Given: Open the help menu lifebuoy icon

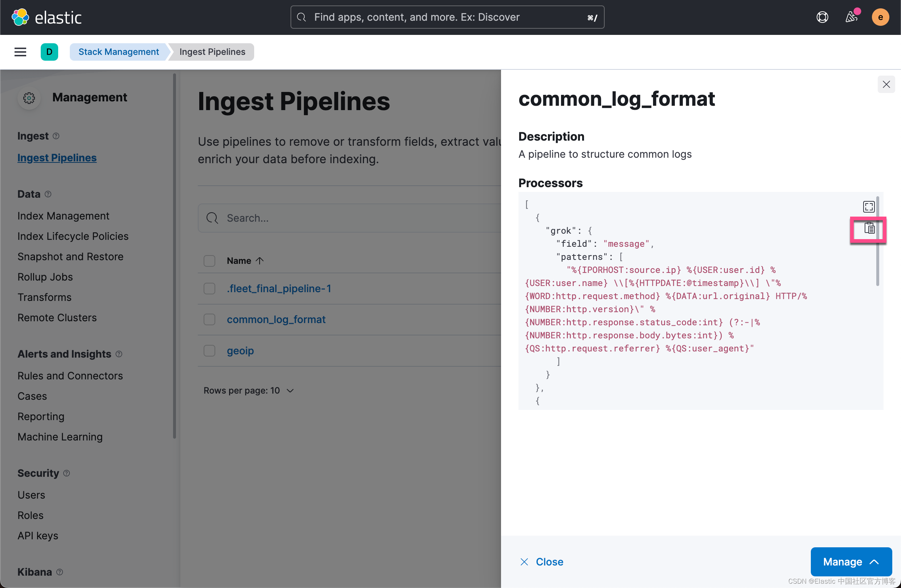Looking at the screenshot, I should click(x=822, y=17).
